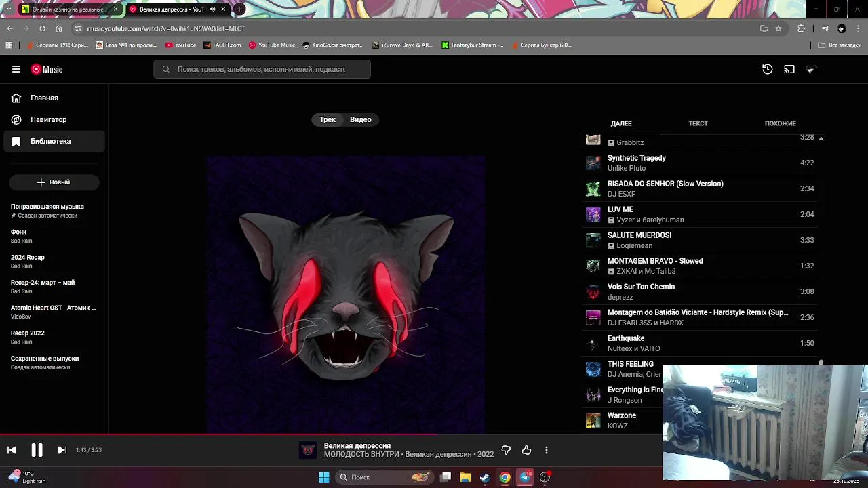Screen dimensions: 868x488
Task: Play Montagem do Batidão Viciante Hardstyle Remix
Action: [x=700, y=317]
